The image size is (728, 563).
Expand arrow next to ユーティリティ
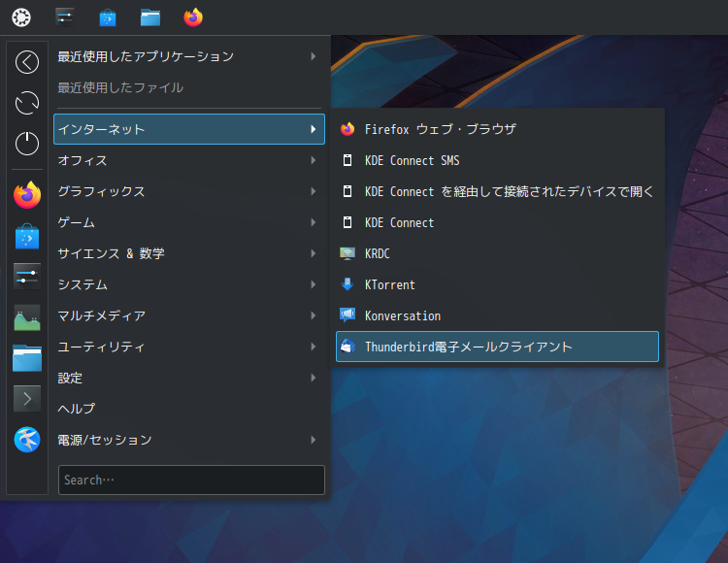[314, 347]
